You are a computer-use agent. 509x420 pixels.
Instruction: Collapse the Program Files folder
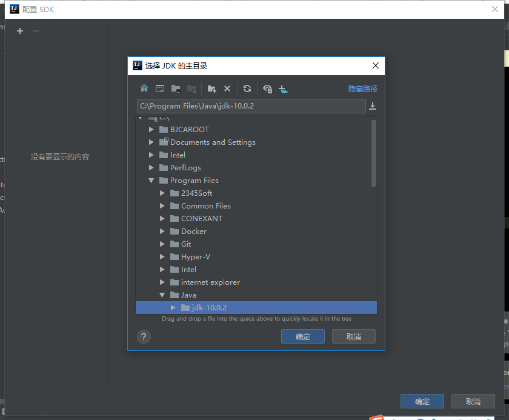pos(151,181)
